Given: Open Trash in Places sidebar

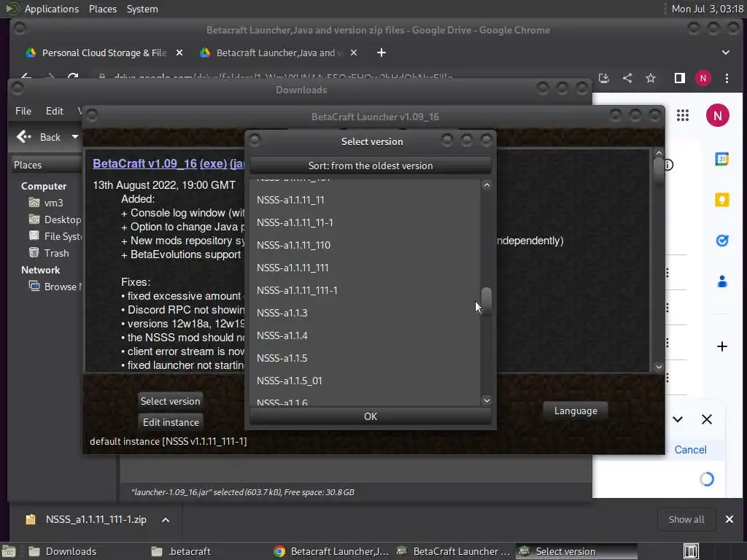Looking at the screenshot, I should click(x=49, y=253).
